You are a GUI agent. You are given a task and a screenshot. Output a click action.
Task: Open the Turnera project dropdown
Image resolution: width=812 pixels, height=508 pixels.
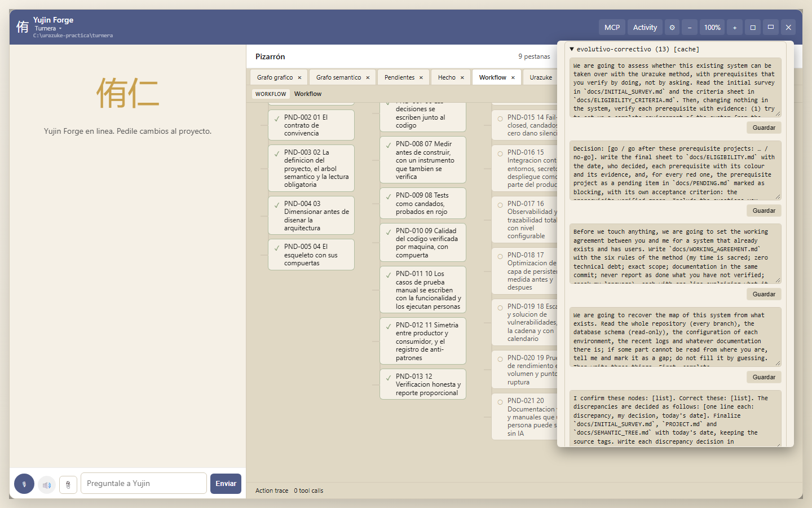48,28
